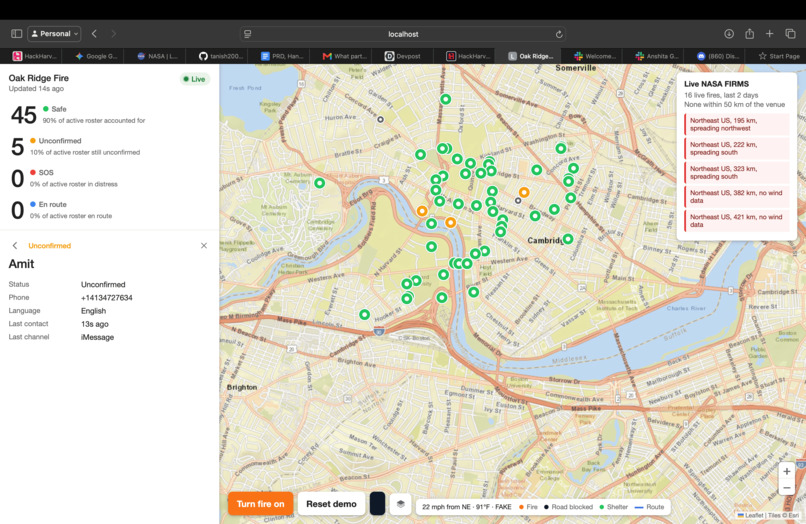Select the Northeast US, 421 km fire card
Image resolution: width=806 pixels, height=524 pixels.
point(737,221)
